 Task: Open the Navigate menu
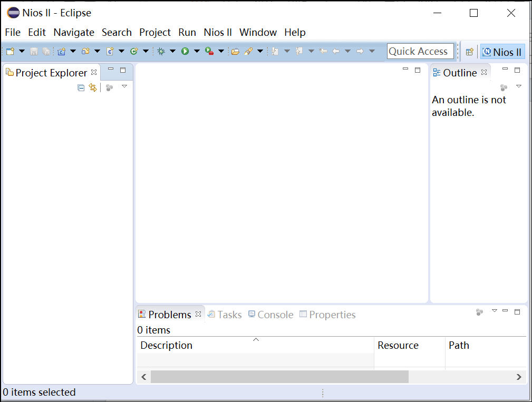(x=74, y=32)
